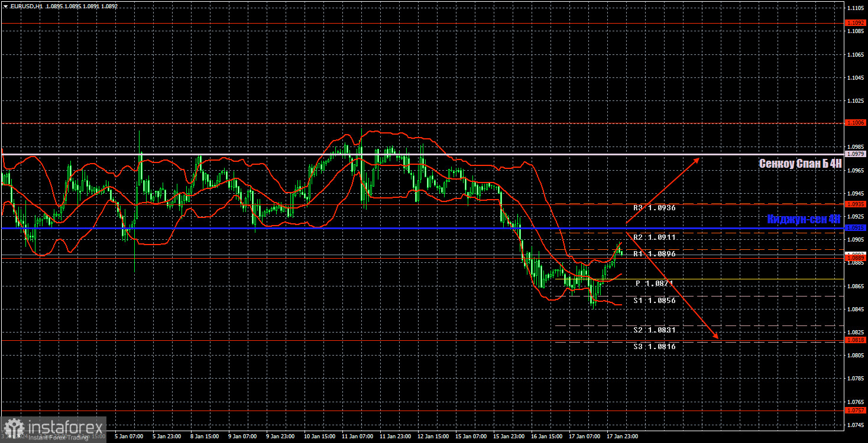Click the '17 Jan 07:00' time label
Image resolution: width=868 pixels, height=443 pixels.
584,437
